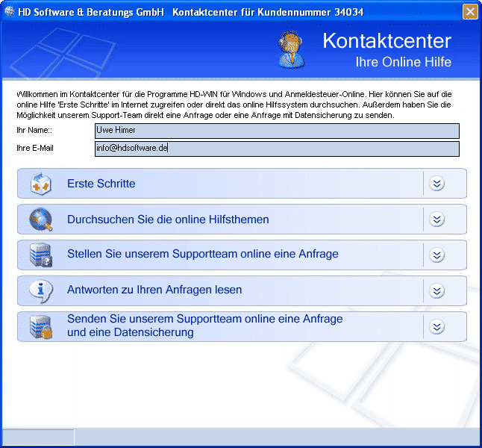This screenshot has height=448, width=482.
Task: Click the Ihre Online Hilfe subtitle
Action: click(404, 62)
